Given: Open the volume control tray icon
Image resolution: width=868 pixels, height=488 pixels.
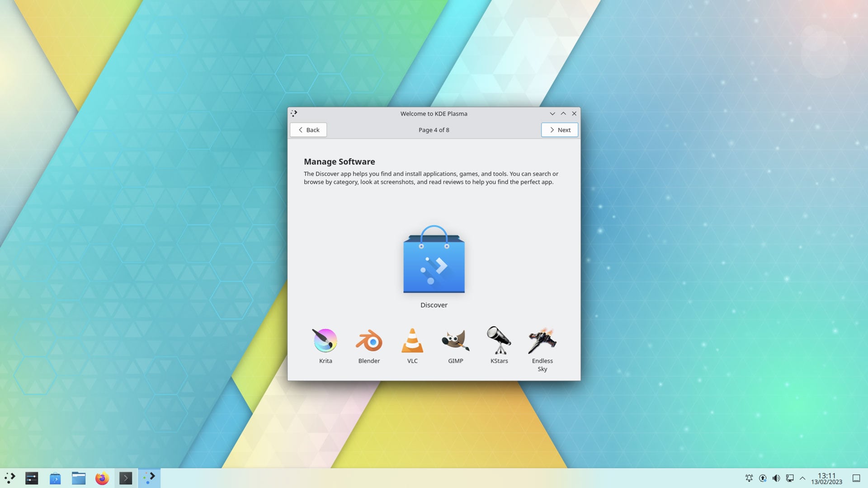Looking at the screenshot, I should [776, 478].
